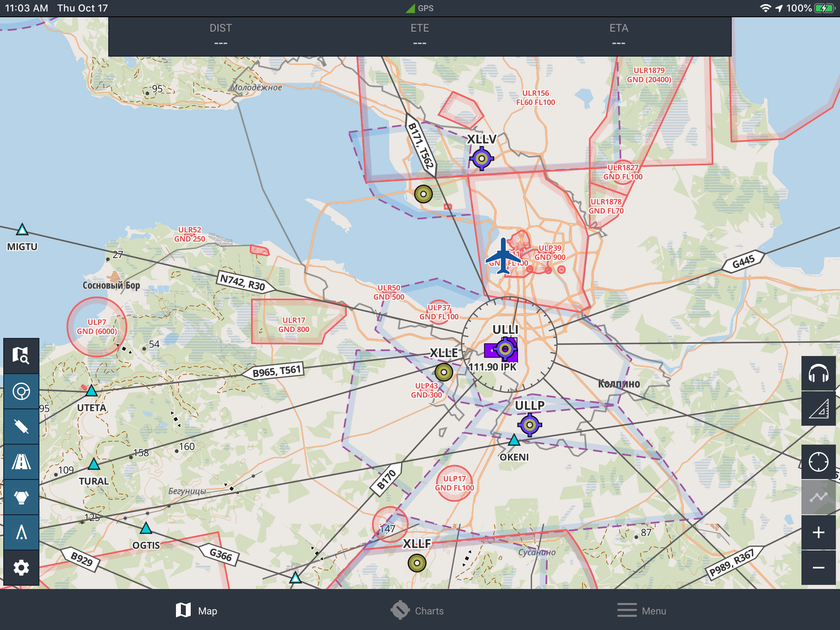Zoom out with the minus button
This screenshot has height=630, width=840.
coord(818,568)
